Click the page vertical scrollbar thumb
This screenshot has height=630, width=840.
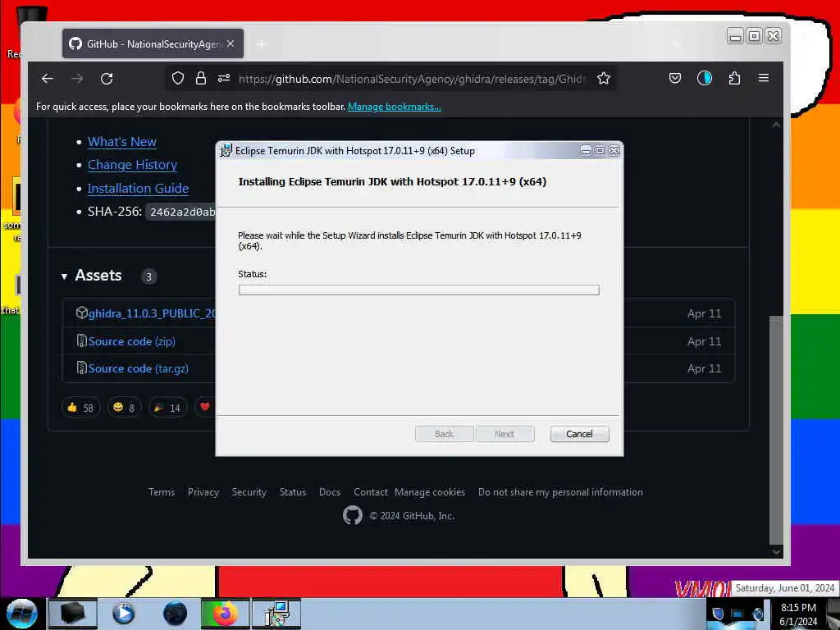776,428
